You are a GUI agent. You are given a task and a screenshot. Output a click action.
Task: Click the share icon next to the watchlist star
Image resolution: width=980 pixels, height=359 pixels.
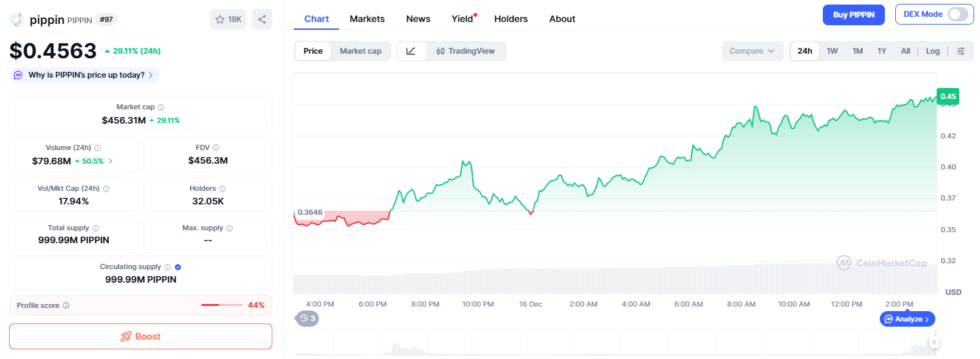click(x=262, y=19)
